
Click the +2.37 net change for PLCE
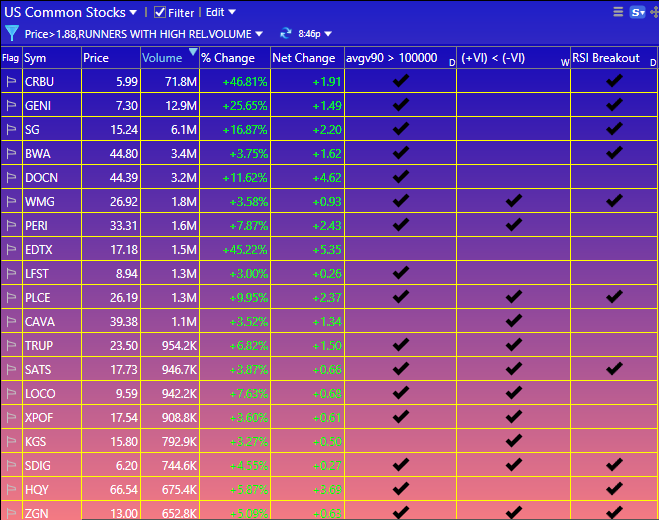click(x=327, y=297)
